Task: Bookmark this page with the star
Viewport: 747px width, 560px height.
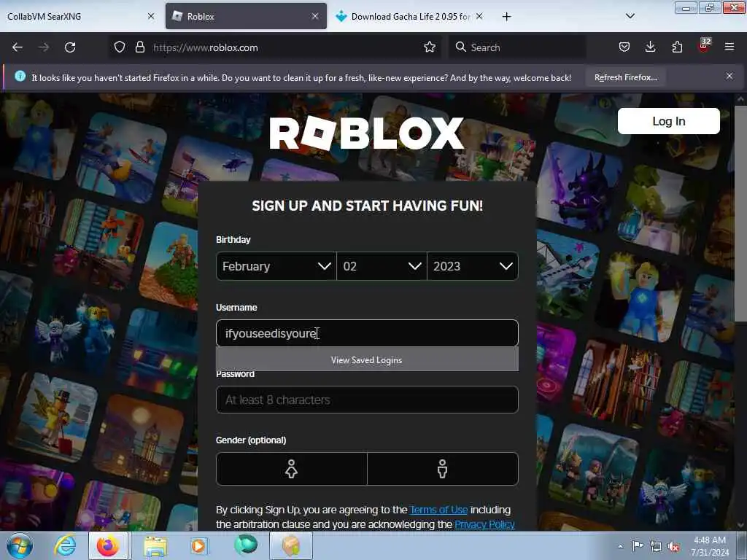Action: (429, 47)
